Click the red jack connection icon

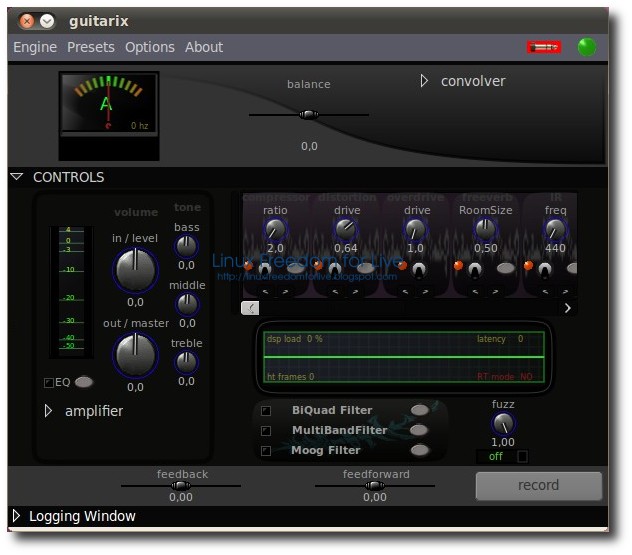[x=544, y=47]
